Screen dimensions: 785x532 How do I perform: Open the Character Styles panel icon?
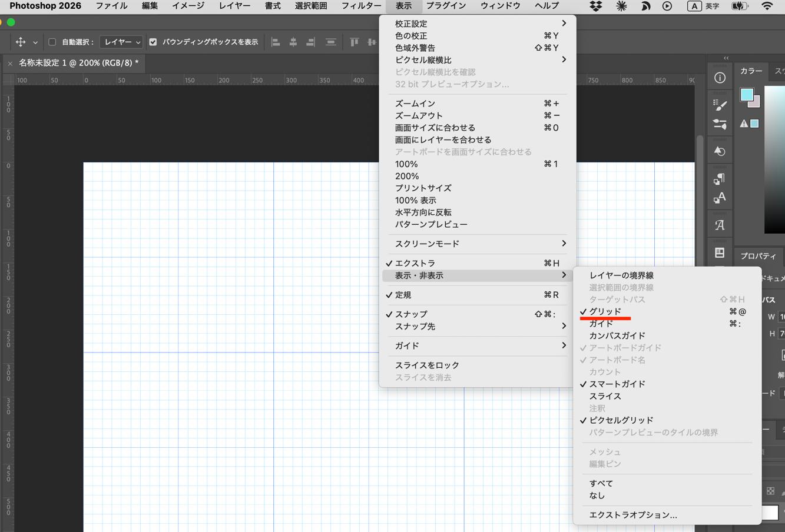pos(720,198)
